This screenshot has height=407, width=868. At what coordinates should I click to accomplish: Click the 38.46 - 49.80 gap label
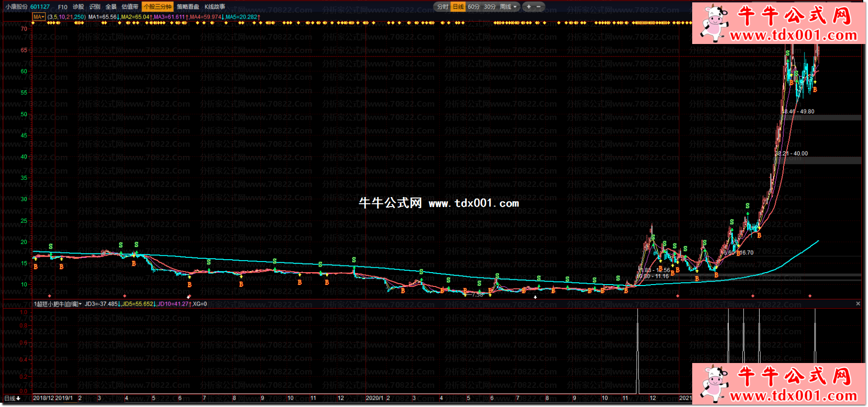point(798,111)
